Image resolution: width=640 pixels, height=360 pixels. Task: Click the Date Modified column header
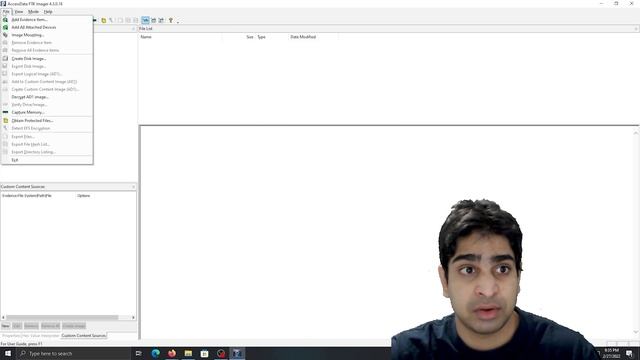313,37
